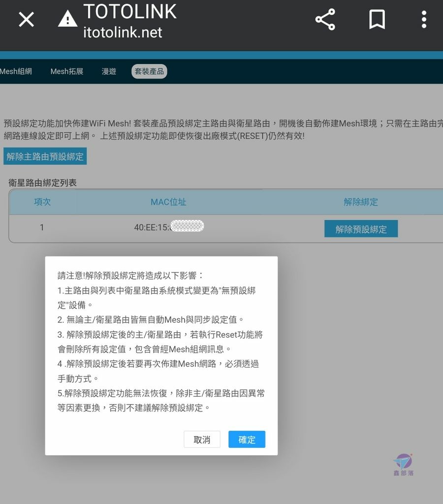
Task: Click dialog item 5 about 無法恢復
Action: [161, 401]
